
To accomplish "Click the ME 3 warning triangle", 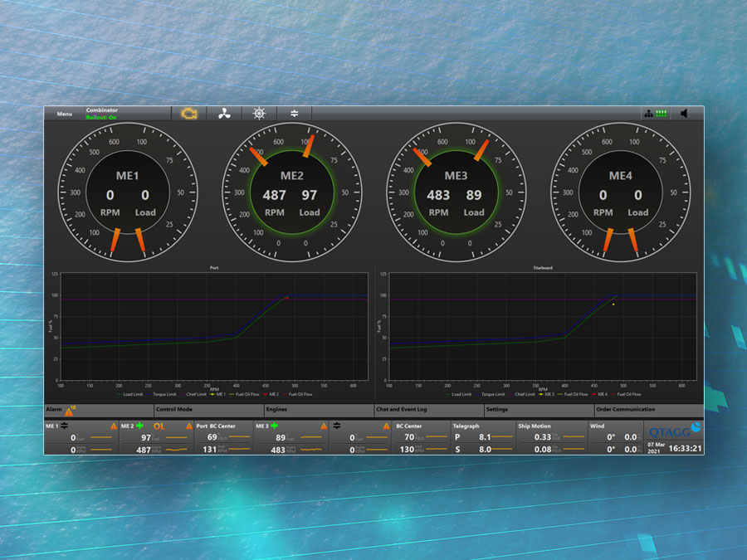I will (324, 426).
